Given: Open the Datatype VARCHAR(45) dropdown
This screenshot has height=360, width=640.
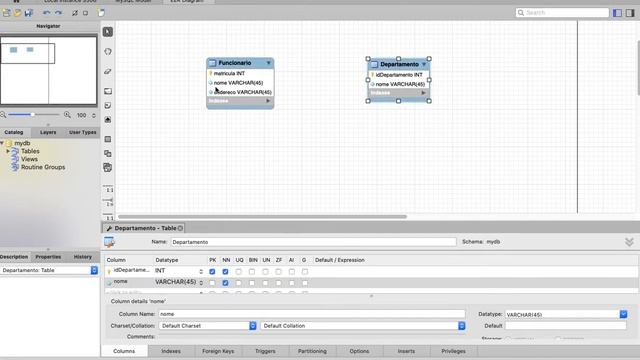Looking at the screenshot, I should (623, 314).
